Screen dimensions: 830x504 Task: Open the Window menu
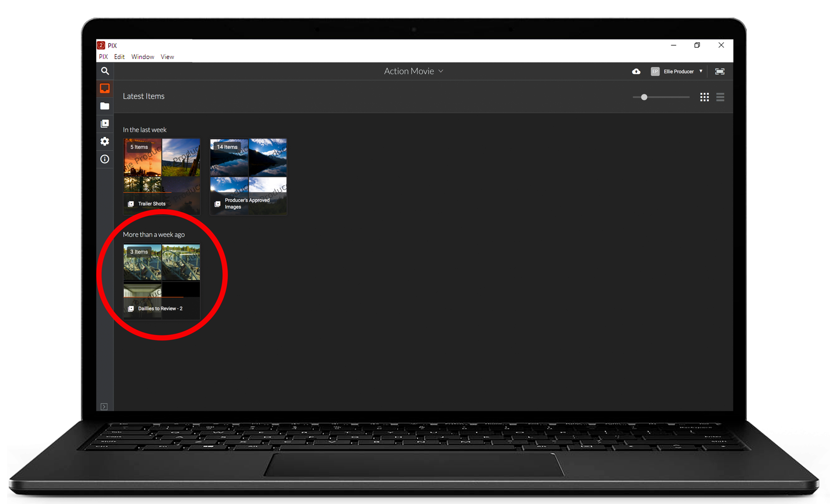click(x=142, y=57)
